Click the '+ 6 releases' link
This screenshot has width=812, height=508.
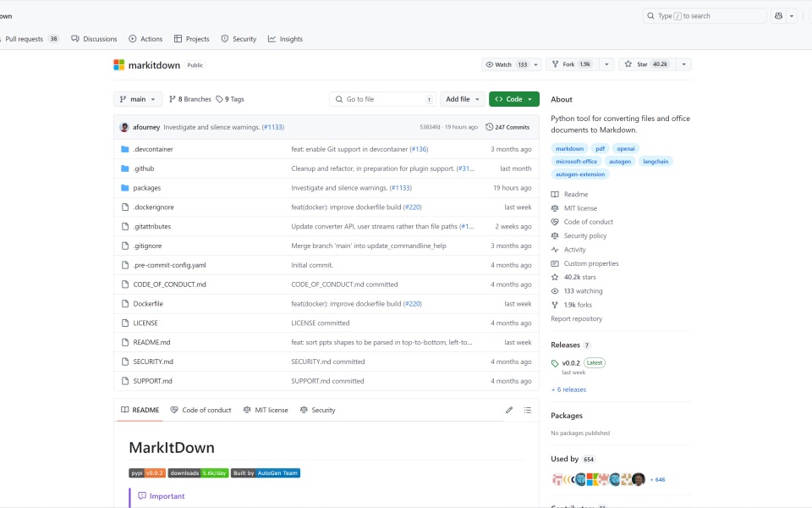point(568,389)
